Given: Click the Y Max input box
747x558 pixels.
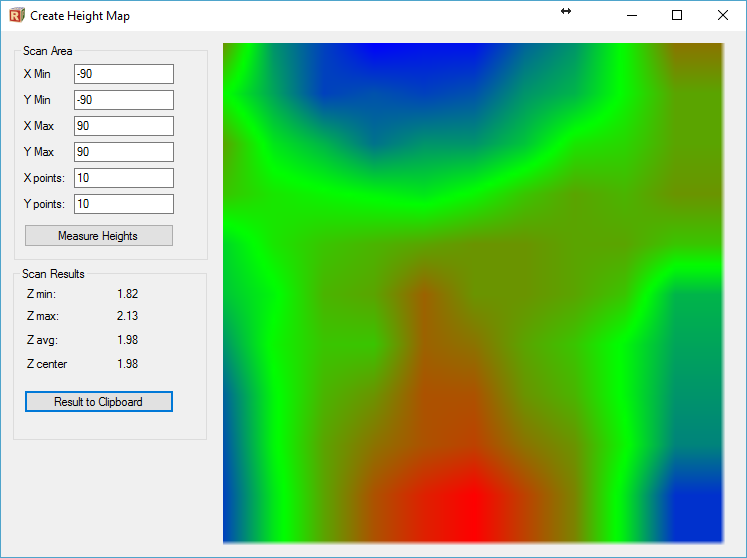Looking at the screenshot, I should pyautogui.click(x=123, y=152).
